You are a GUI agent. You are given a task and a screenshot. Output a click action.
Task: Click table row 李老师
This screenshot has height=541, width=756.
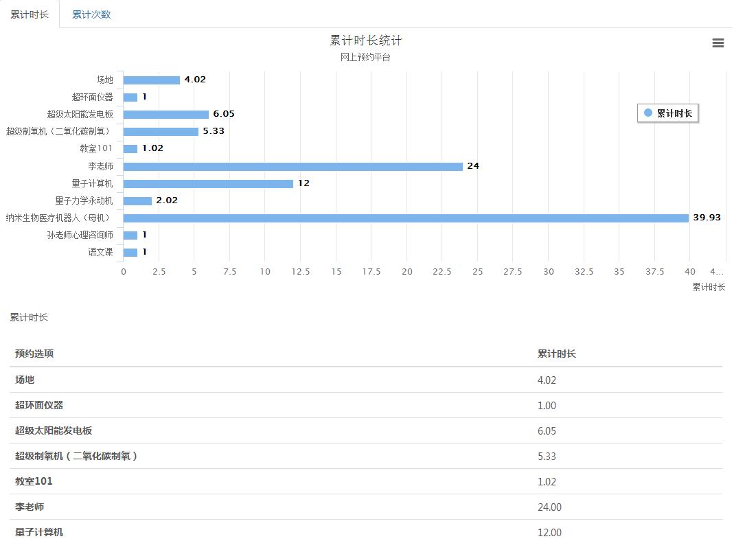coord(366,507)
